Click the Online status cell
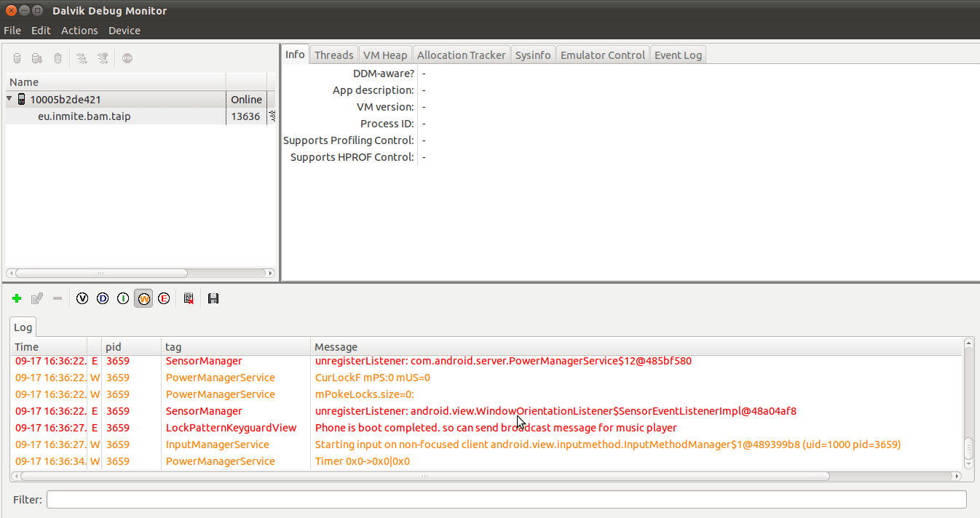Viewport: 980px width, 518px height. [x=246, y=100]
